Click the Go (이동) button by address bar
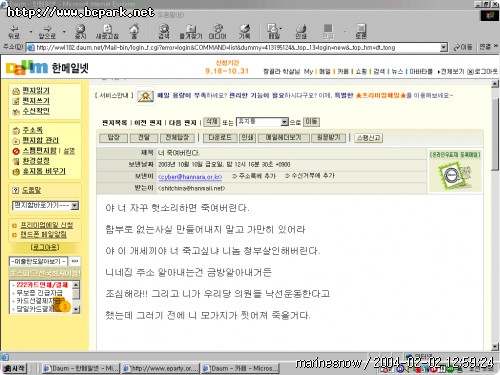 coord(463,48)
